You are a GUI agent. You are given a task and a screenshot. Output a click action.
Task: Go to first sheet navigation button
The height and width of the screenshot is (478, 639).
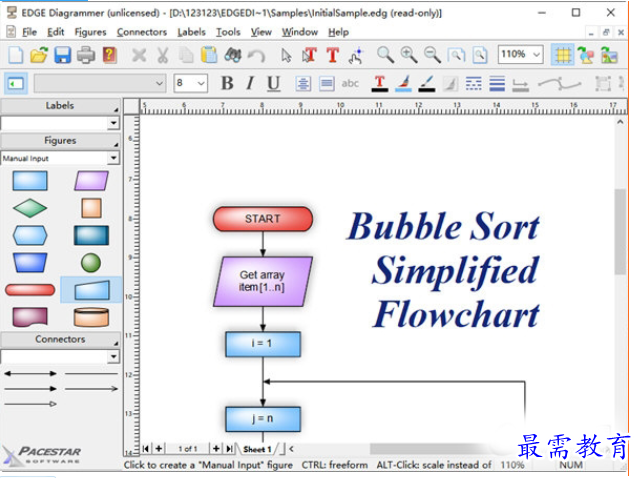145,449
